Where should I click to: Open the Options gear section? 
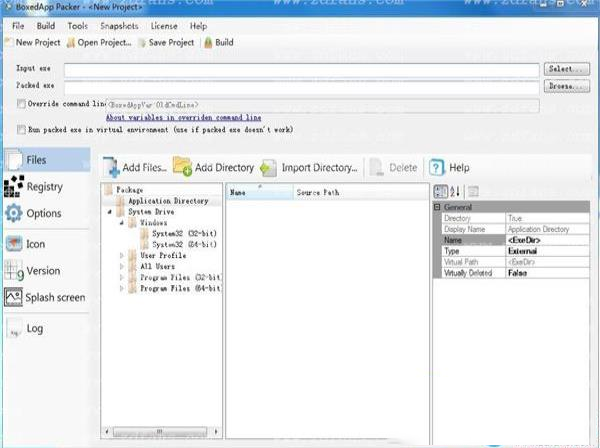click(x=14, y=213)
